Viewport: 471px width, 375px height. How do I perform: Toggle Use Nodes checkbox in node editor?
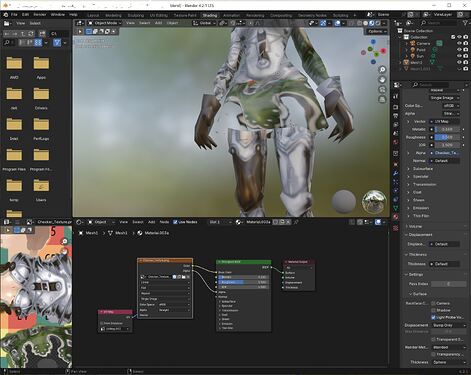pos(175,222)
